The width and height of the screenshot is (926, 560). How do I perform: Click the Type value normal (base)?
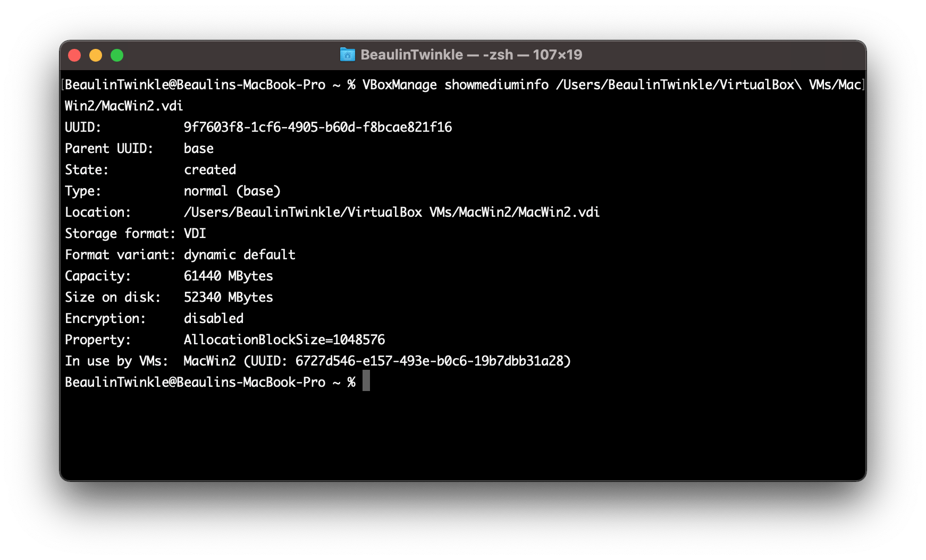coord(232,191)
